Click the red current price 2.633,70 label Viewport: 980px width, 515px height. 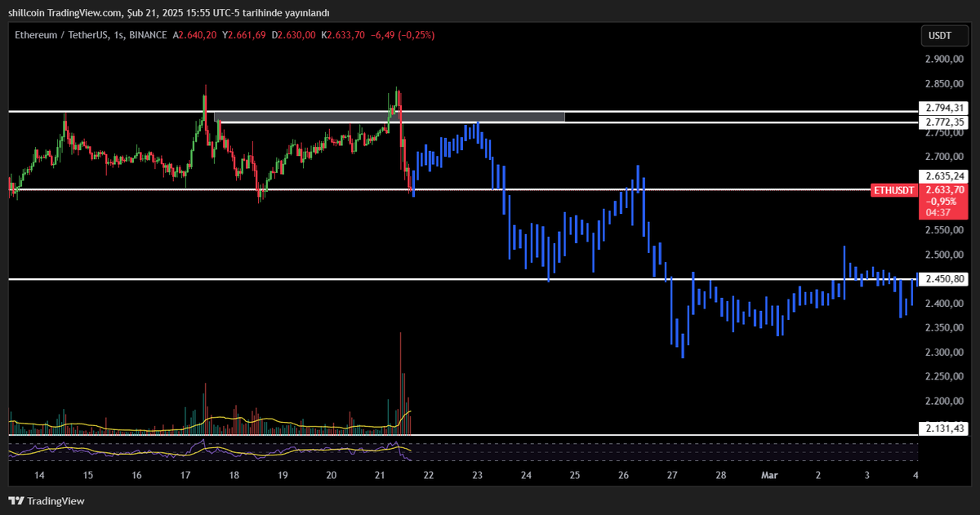coord(944,189)
